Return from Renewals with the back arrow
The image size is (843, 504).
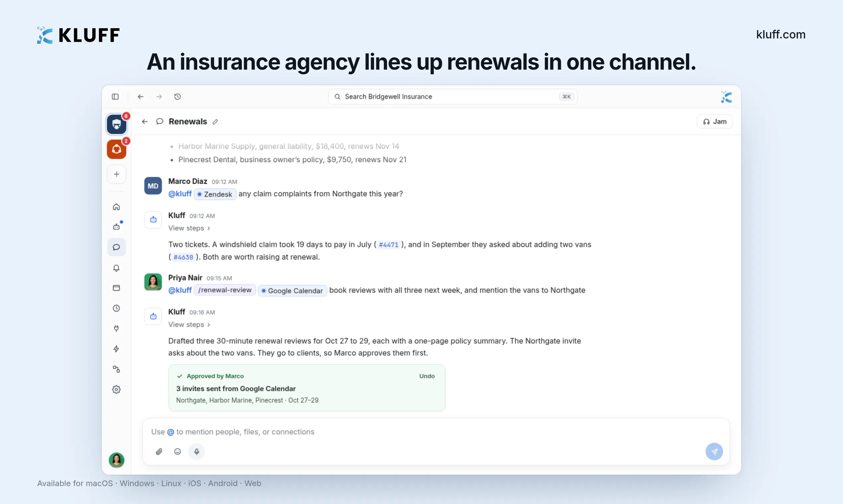(x=145, y=122)
